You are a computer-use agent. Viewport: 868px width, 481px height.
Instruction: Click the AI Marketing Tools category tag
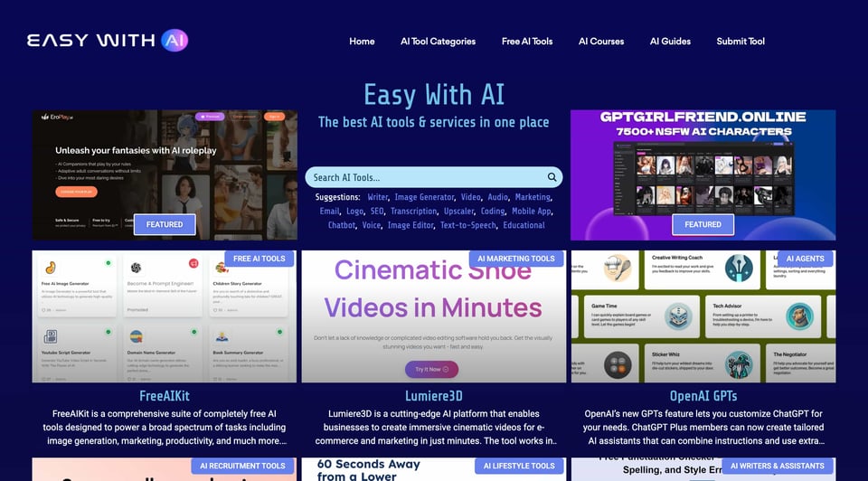click(516, 259)
